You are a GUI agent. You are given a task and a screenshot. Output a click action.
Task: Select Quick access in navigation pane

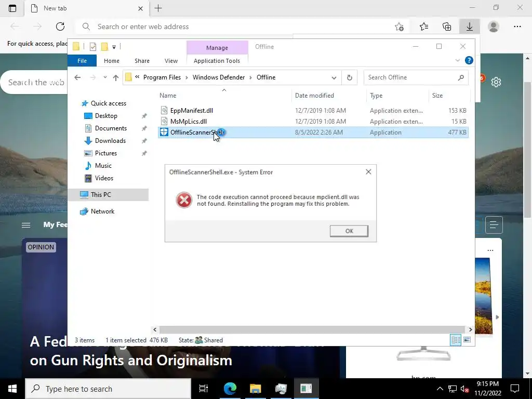[108, 103]
